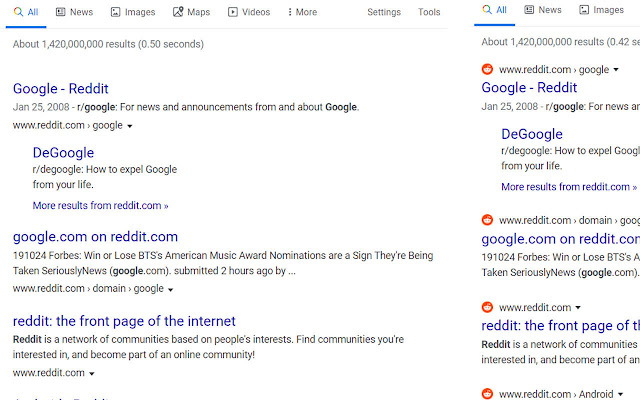The width and height of the screenshot is (640, 400).
Task: Open the More menu in left results
Action: [x=302, y=12]
